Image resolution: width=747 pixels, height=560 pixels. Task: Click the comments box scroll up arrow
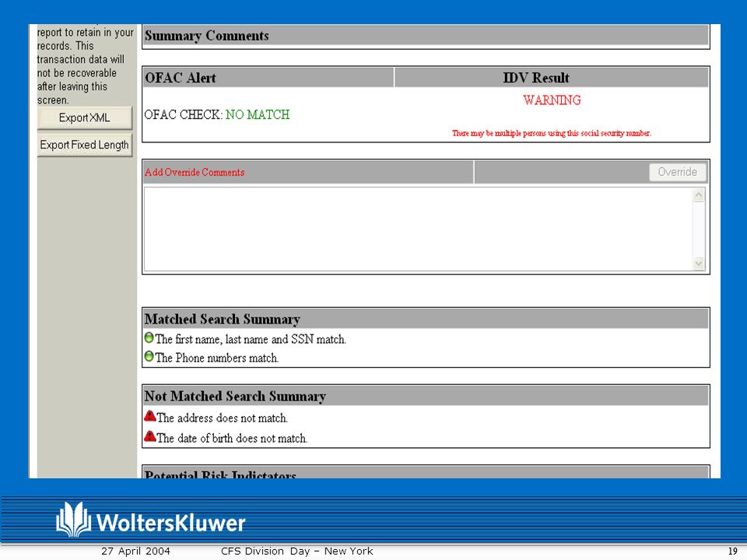(699, 194)
